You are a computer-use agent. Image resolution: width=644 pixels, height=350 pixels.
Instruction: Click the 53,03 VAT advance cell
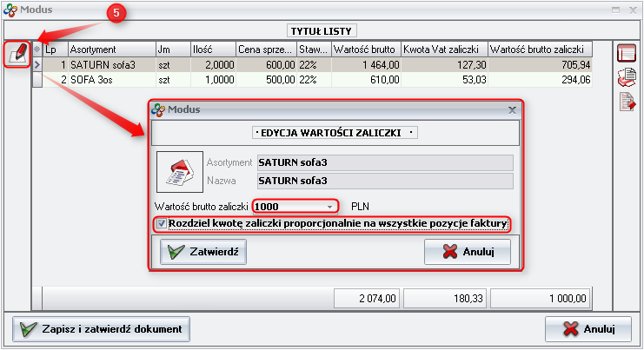(x=444, y=80)
